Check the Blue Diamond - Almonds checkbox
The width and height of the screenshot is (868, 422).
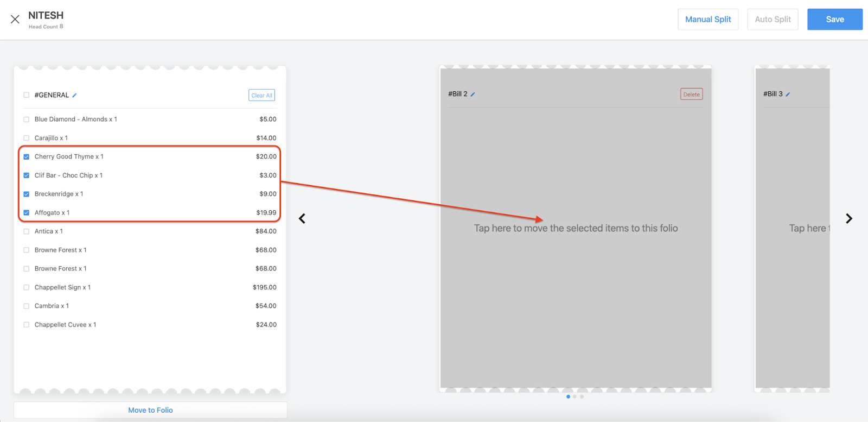tap(27, 119)
